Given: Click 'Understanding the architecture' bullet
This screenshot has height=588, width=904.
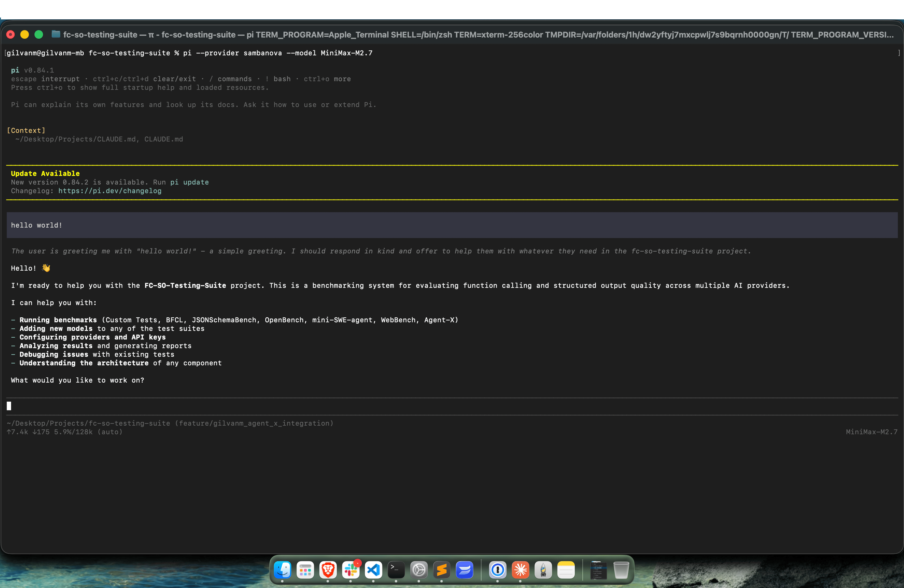Looking at the screenshot, I should [116, 363].
